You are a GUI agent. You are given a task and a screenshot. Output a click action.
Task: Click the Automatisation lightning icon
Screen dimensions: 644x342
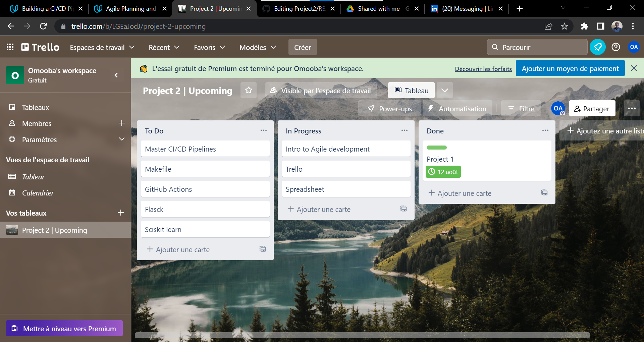click(x=431, y=108)
